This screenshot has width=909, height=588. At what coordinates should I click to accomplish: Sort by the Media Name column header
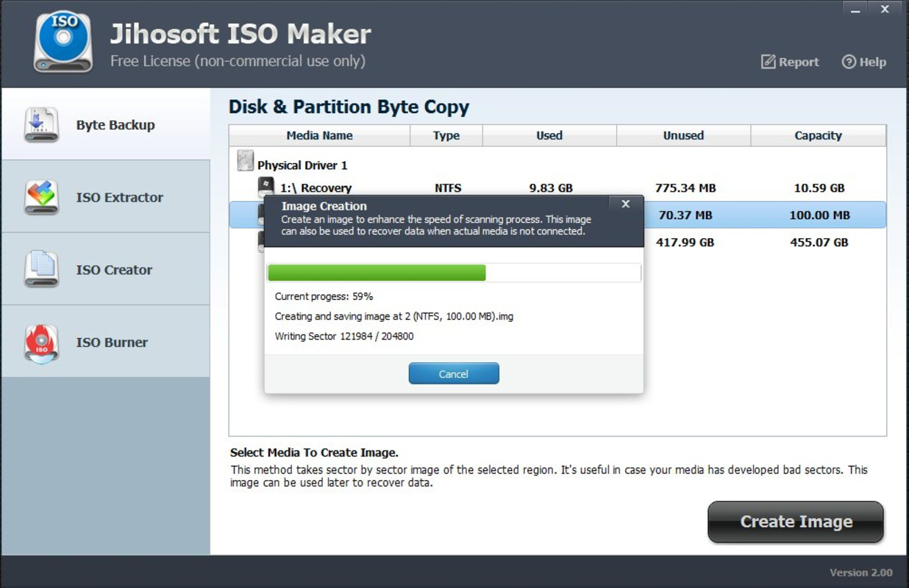(x=319, y=135)
